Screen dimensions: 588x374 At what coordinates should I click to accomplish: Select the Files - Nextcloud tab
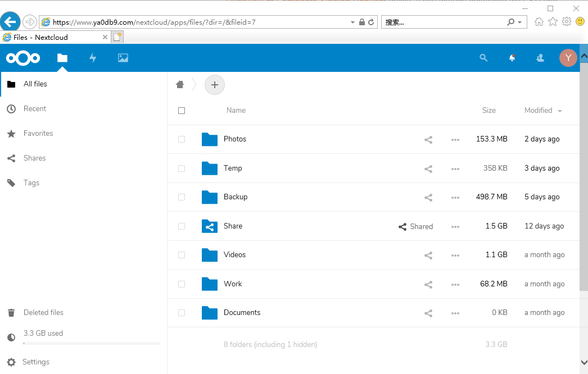pos(56,38)
